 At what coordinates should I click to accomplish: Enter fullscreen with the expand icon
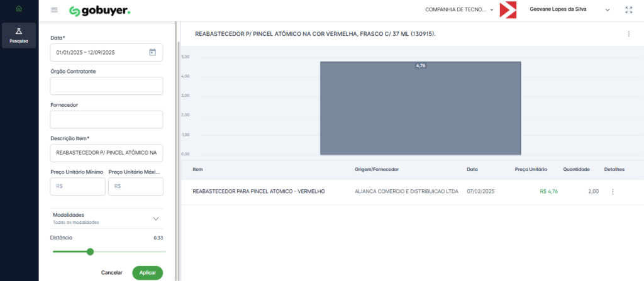tap(629, 10)
